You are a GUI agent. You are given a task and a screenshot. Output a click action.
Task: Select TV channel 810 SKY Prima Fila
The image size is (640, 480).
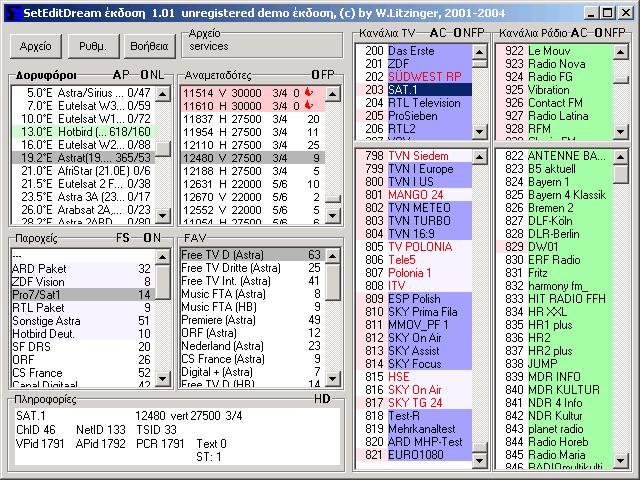(x=414, y=312)
